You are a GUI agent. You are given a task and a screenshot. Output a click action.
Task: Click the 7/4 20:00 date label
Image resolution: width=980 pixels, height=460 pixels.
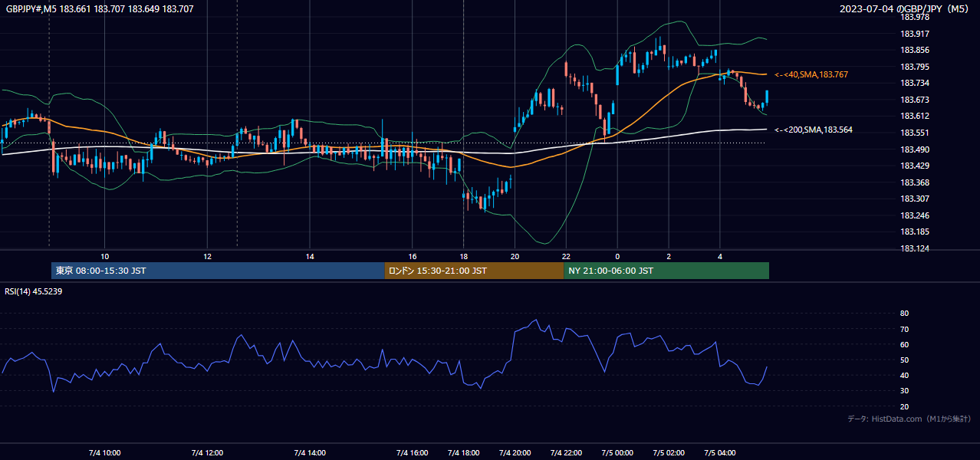[x=515, y=453]
